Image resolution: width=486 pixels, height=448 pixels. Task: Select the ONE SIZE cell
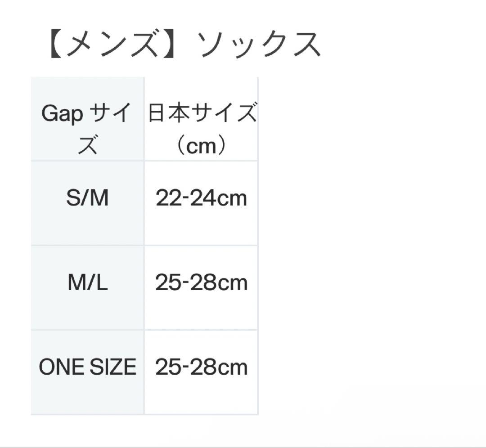87,367
